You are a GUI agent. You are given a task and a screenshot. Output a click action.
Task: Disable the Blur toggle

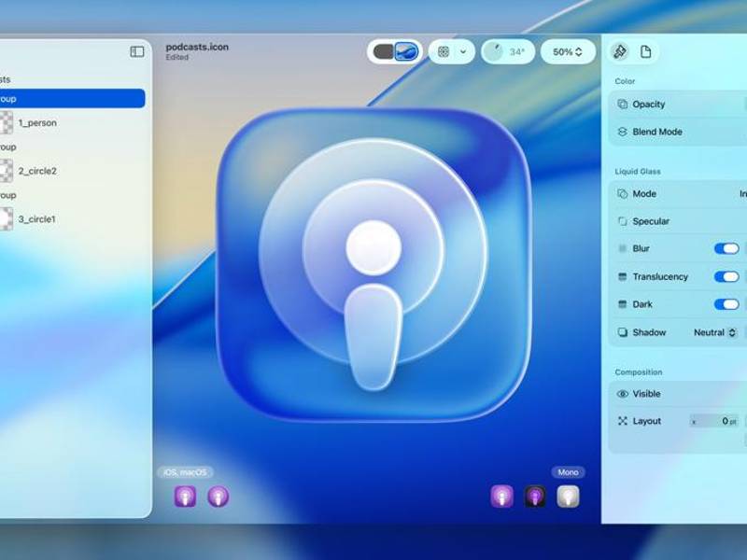pyautogui.click(x=729, y=248)
